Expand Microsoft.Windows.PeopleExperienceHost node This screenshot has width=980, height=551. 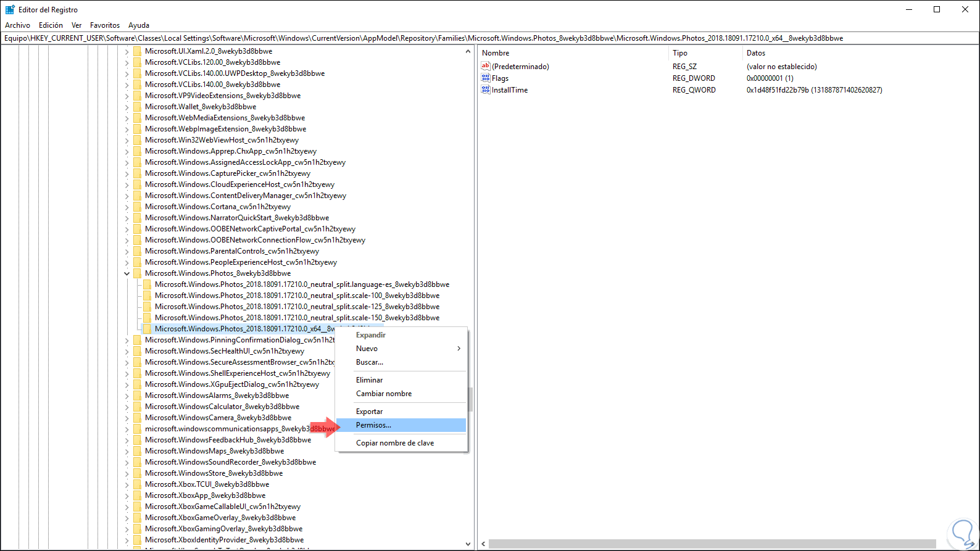[127, 262]
